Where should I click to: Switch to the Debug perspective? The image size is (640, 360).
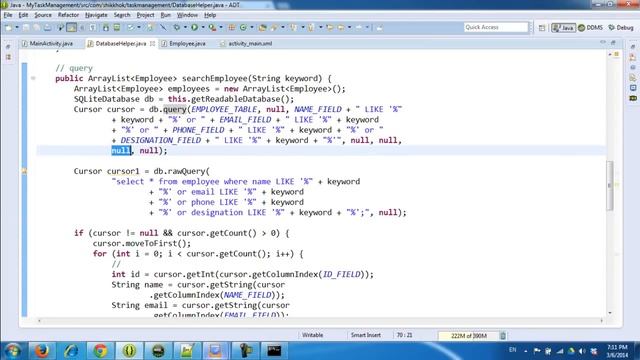coord(621,28)
